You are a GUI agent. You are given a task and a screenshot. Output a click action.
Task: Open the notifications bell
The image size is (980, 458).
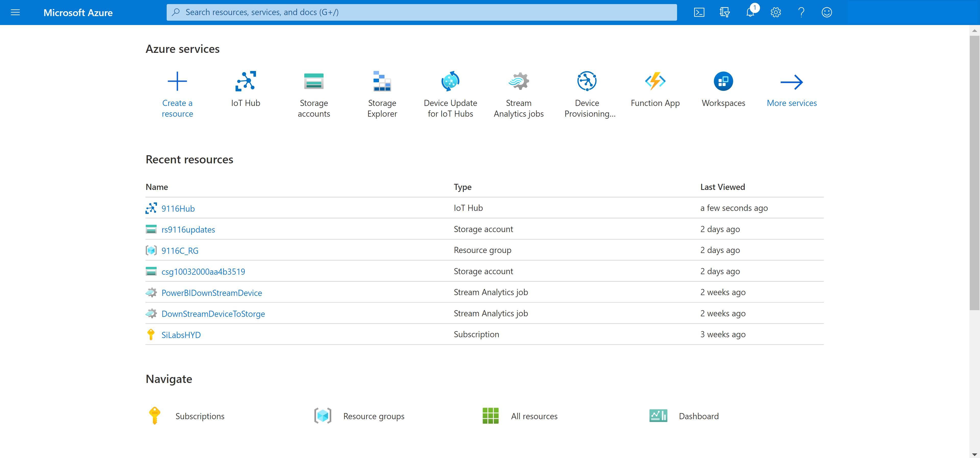click(x=750, y=12)
